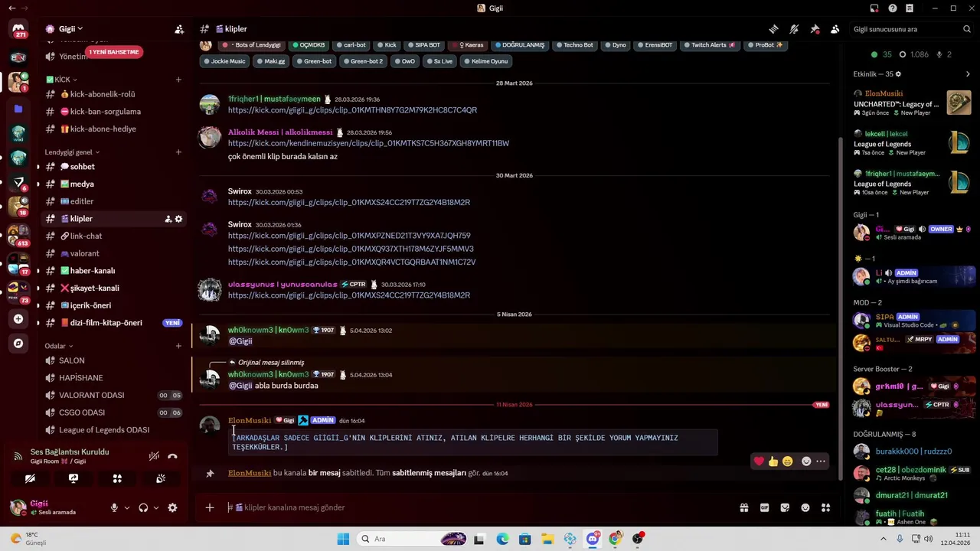Screen dimensions: 980x551
Task: Open the şikayet-kanalı channel
Action: point(113,288)
